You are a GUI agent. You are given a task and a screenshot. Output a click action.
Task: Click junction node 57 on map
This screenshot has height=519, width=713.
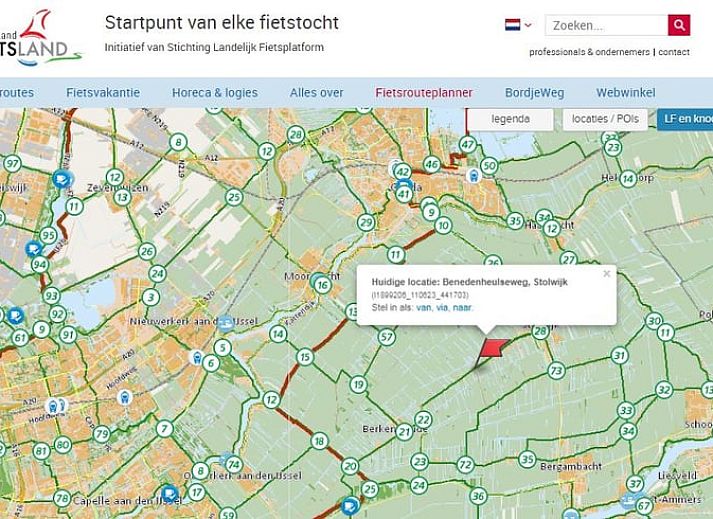[386, 336]
